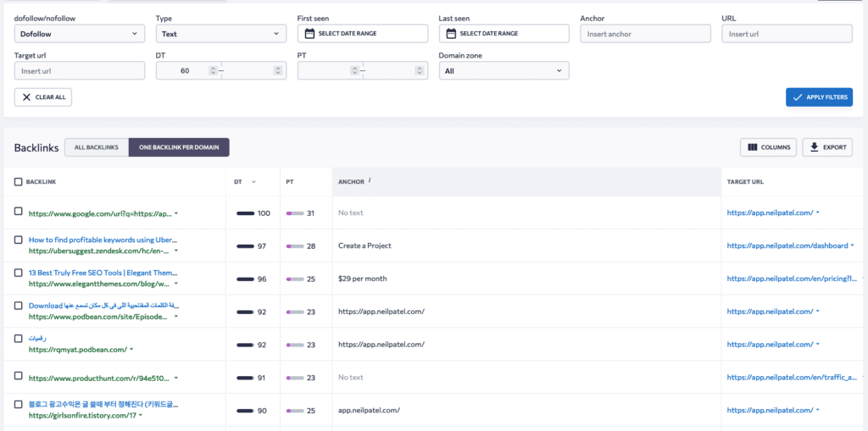Switch to the All Backlinks tab
Viewport: 868px width, 431px height.
click(97, 147)
